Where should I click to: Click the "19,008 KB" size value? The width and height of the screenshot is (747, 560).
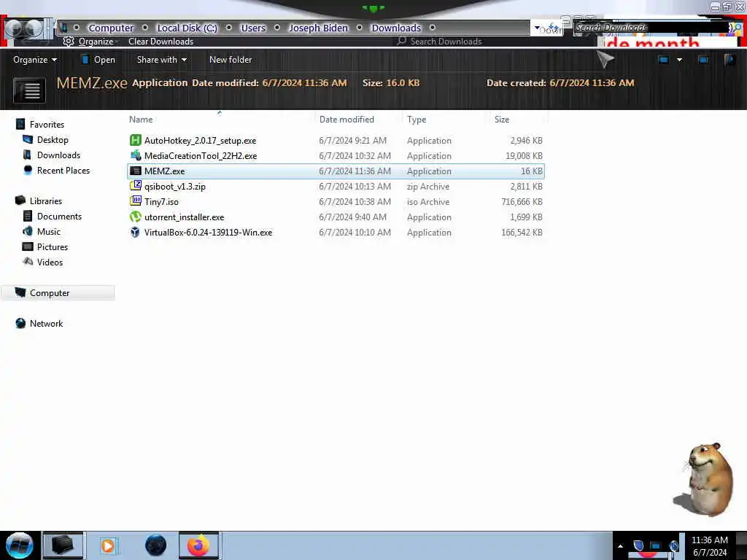(524, 156)
